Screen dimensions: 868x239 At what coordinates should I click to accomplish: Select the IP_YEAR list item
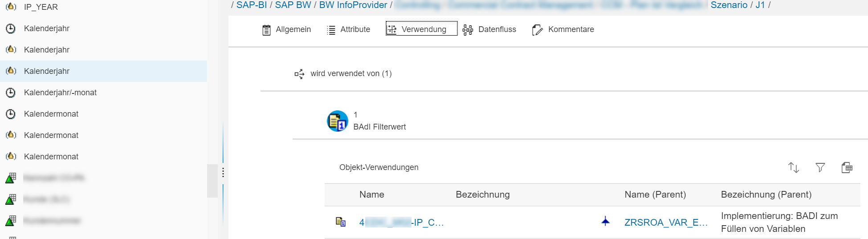[x=41, y=7]
